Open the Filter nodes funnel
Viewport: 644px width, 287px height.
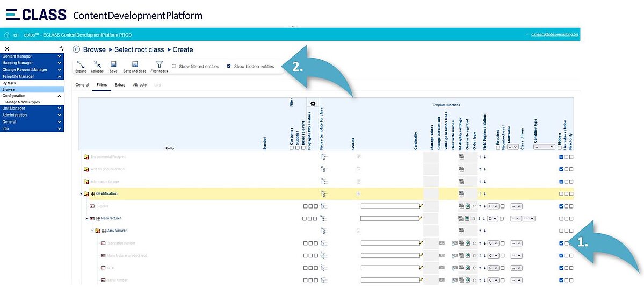(x=159, y=64)
